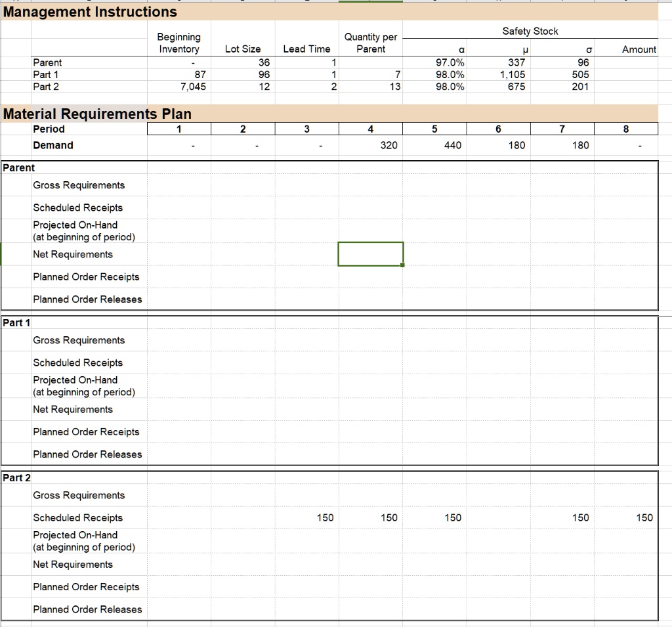Click the Safety Stock Amount column header
672x627 pixels.
point(639,49)
